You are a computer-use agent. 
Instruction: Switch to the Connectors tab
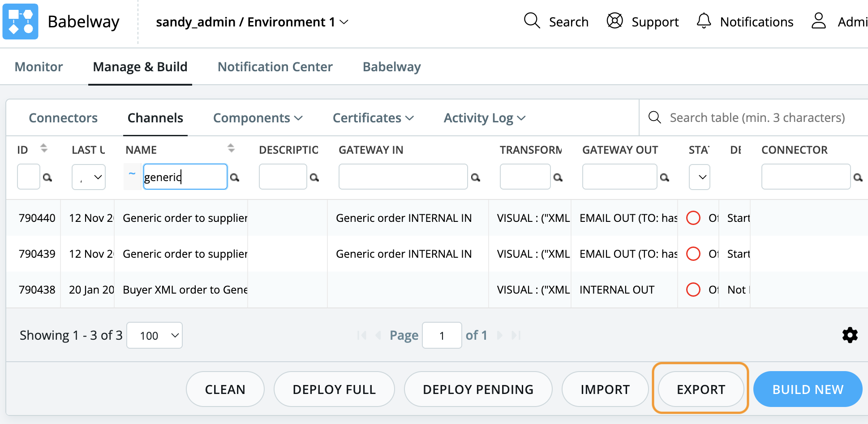point(63,118)
